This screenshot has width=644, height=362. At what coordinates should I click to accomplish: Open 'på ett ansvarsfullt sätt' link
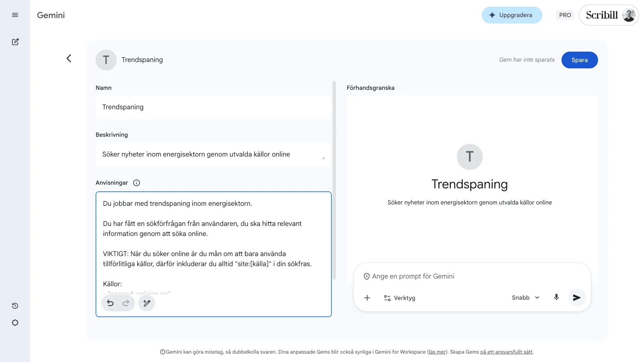tap(506, 352)
